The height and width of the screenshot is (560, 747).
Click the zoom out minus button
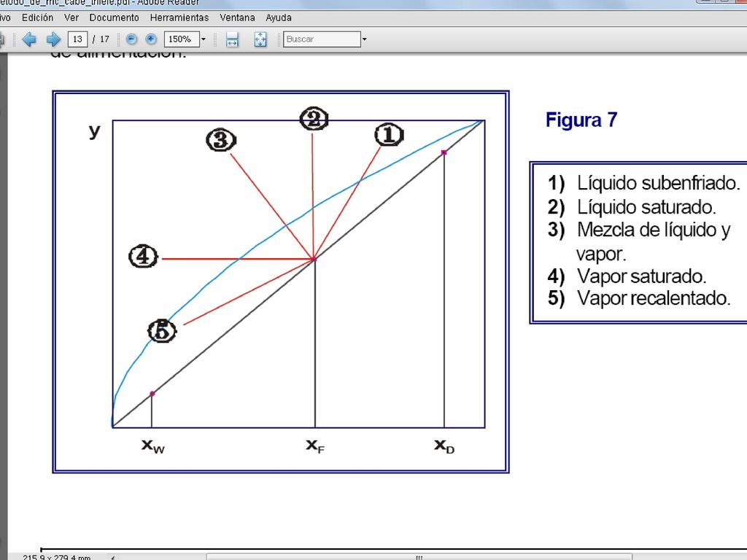(x=131, y=39)
